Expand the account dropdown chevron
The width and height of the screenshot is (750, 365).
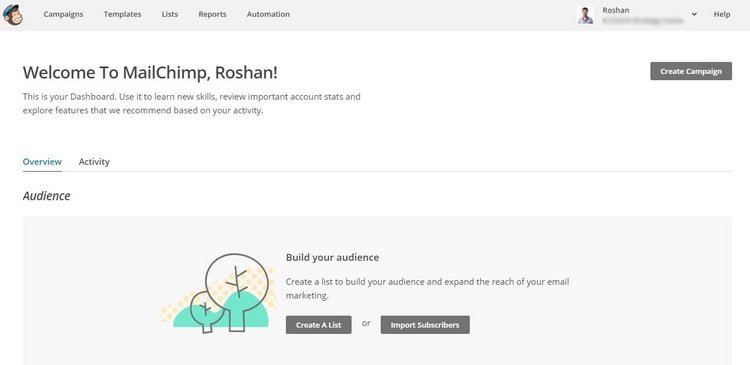tap(694, 14)
